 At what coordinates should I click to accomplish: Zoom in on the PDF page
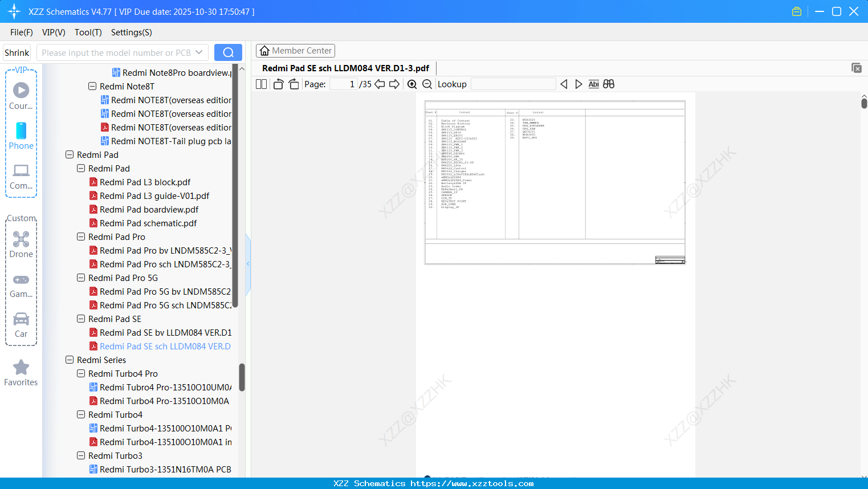(411, 84)
